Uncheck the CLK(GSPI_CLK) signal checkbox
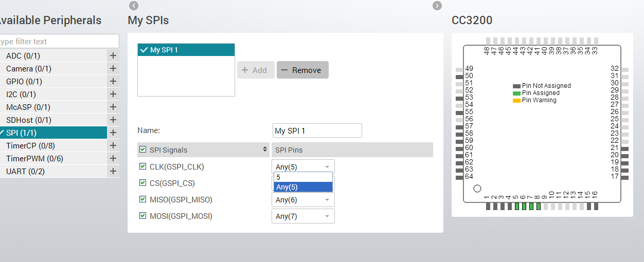Image resolution: width=644 pixels, height=262 pixels. point(143,166)
